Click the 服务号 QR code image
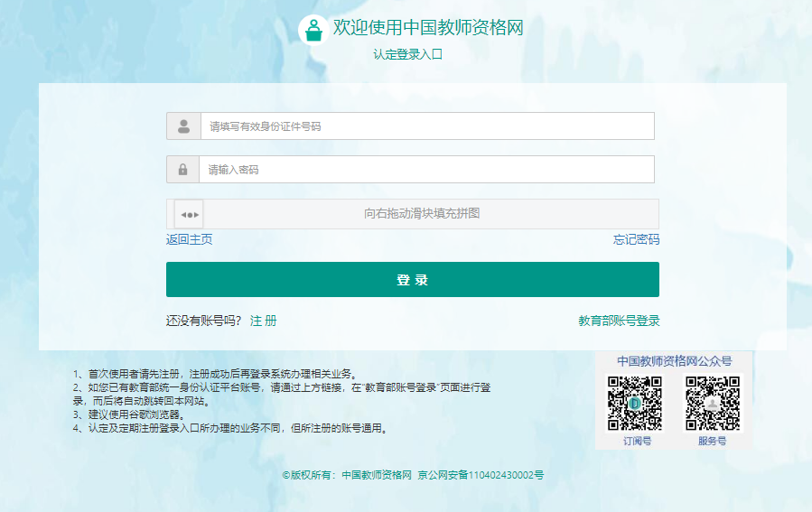 (x=712, y=403)
